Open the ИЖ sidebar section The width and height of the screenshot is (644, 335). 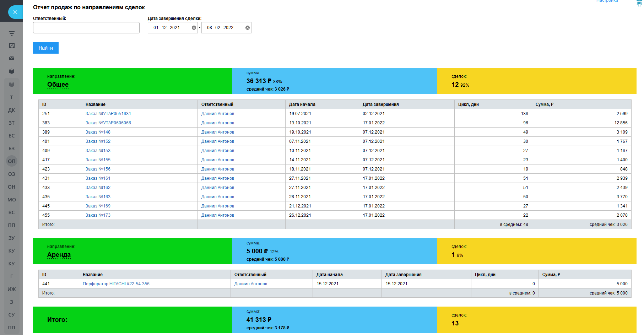point(12,289)
